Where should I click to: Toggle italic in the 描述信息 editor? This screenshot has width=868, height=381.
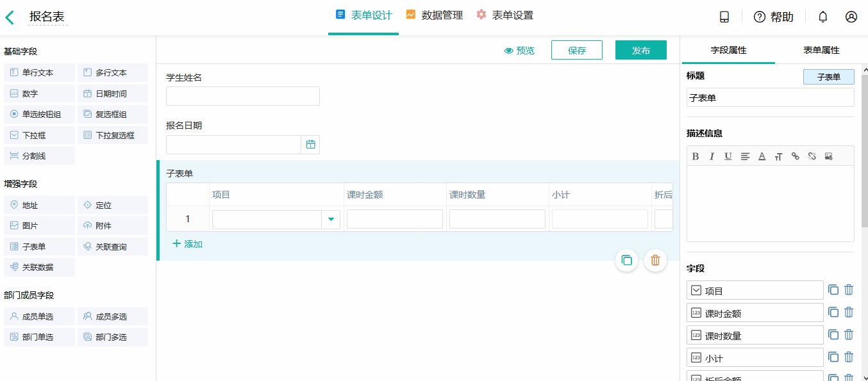[x=712, y=156]
